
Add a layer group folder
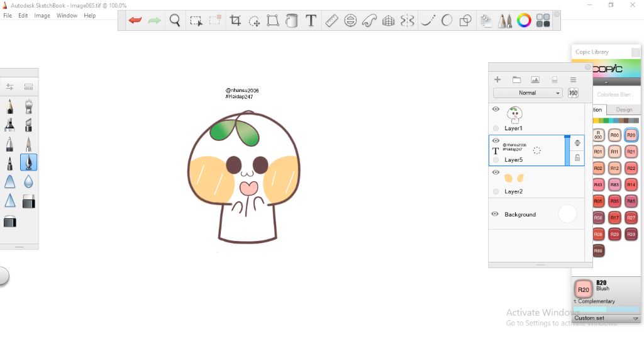517,80
